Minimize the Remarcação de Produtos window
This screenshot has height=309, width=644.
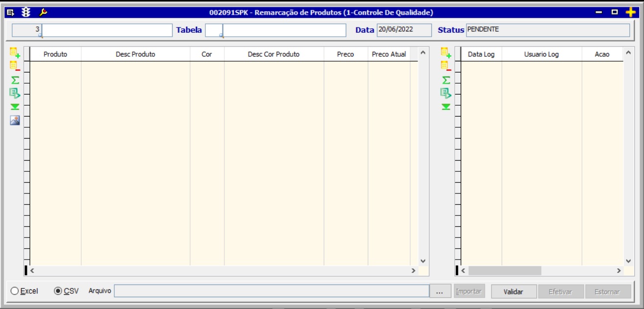click(x=599, y=12)
